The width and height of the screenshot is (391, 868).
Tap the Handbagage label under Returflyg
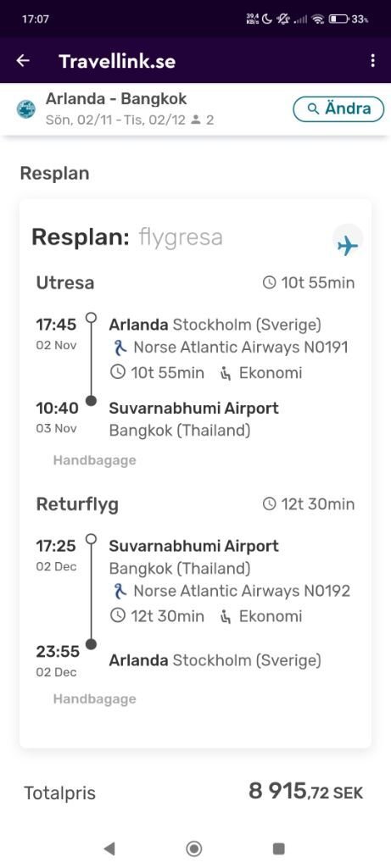[x=94, y=698]
